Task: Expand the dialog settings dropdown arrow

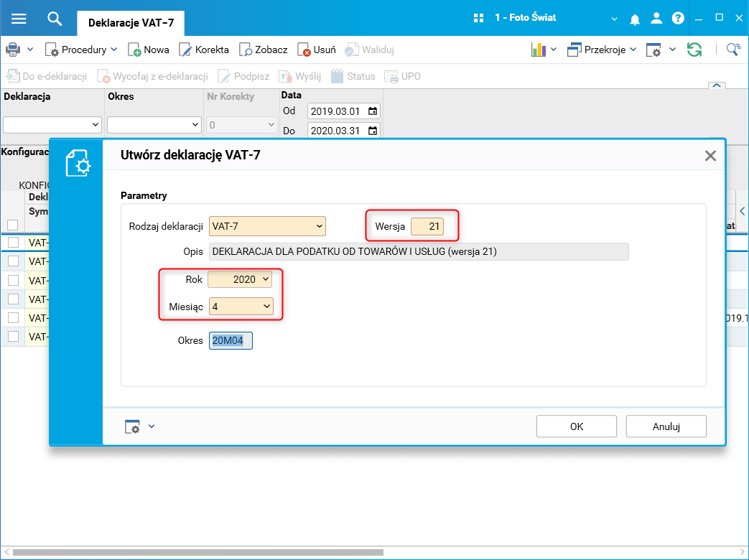Action: click(x=152, y=426)
